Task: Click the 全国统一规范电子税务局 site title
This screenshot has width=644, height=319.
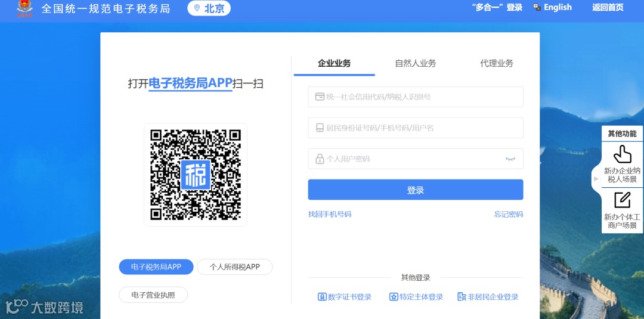Action: pos(106,8)
